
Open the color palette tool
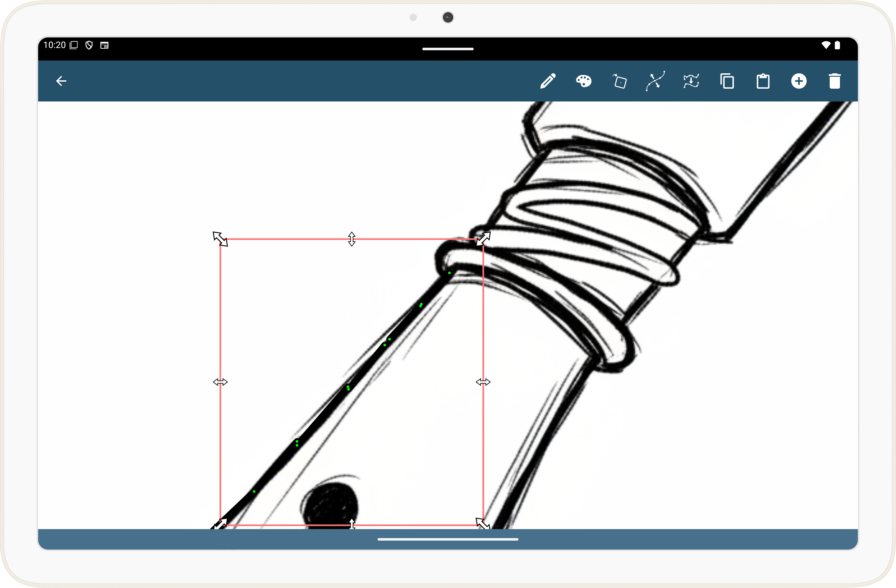pos(583,81)
